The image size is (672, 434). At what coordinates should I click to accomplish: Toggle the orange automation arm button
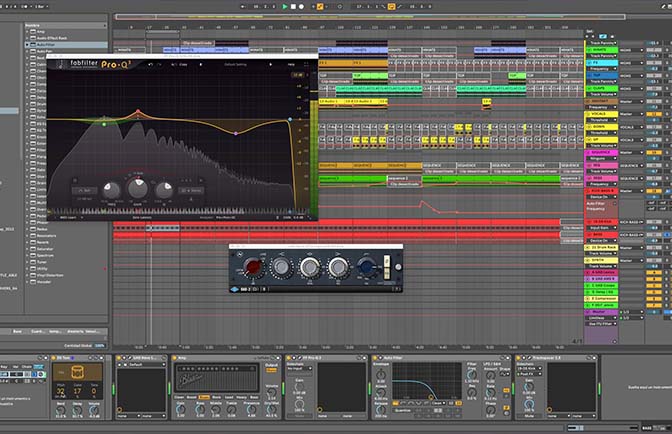tap(320, 6)
